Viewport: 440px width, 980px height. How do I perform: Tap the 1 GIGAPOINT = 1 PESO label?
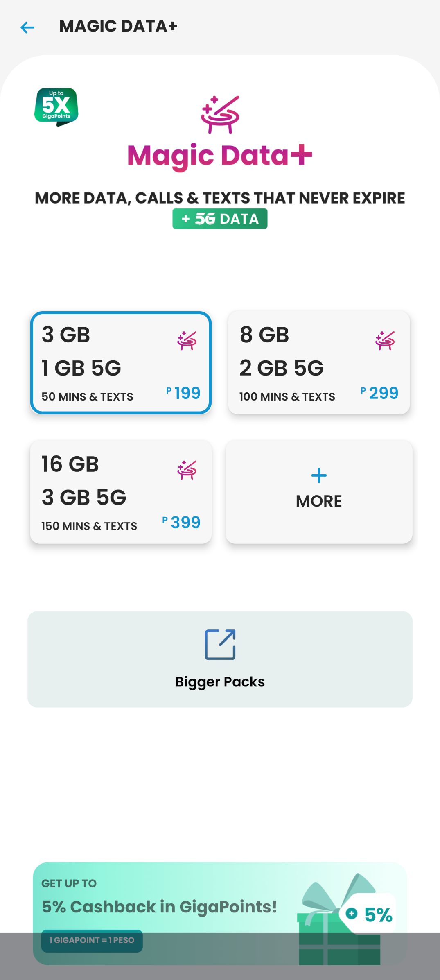(x=92, y=940)
